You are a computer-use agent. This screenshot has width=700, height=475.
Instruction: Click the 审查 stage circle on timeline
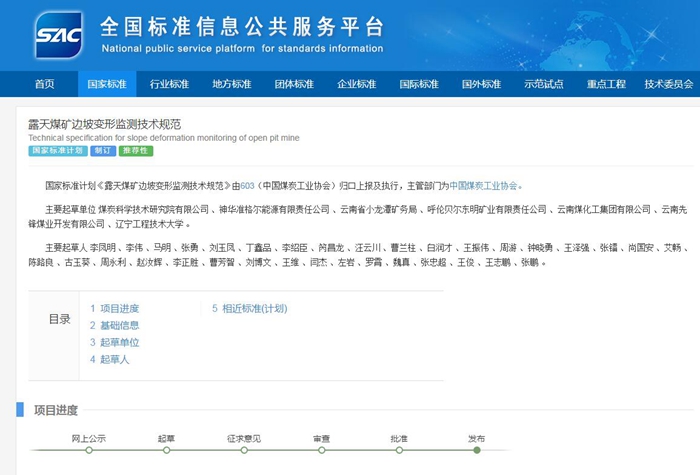coord(321,450)
